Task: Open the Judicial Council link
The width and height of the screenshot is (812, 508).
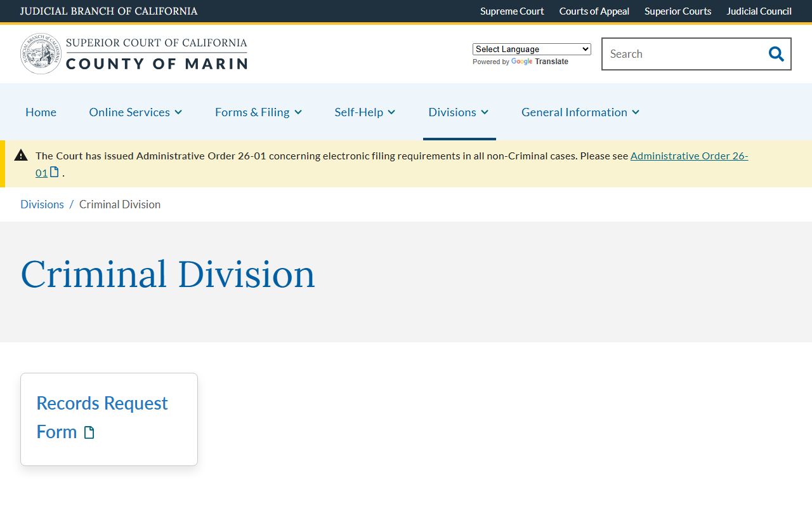Action: click(x=759, y=11)
